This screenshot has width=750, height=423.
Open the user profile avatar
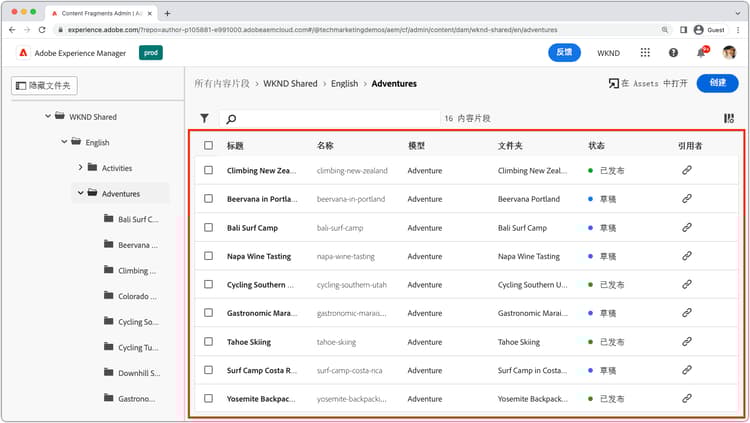[729, 53]
